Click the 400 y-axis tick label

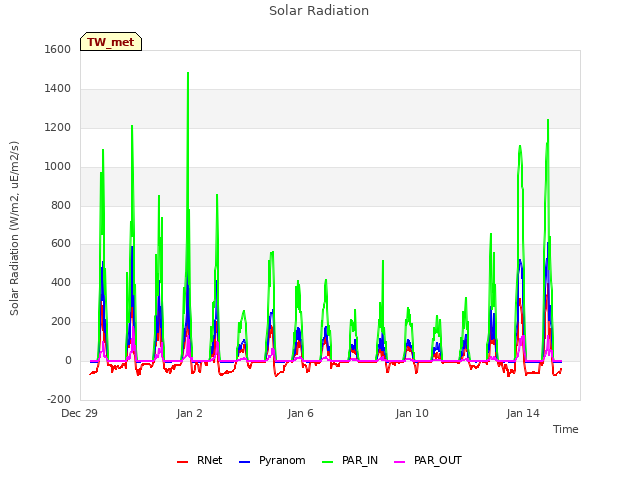click(61, 282)
